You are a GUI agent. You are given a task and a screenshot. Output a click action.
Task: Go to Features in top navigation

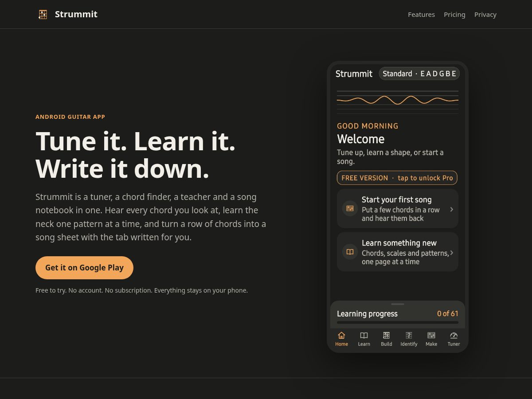[421, 15]
